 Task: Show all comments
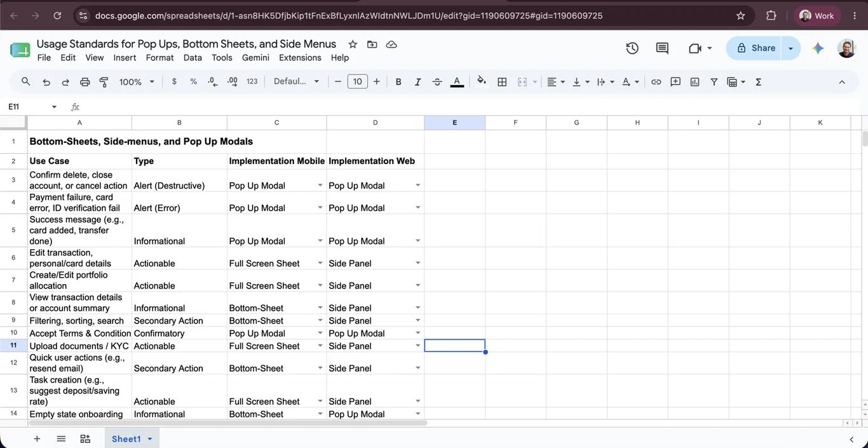pos(662,48)
